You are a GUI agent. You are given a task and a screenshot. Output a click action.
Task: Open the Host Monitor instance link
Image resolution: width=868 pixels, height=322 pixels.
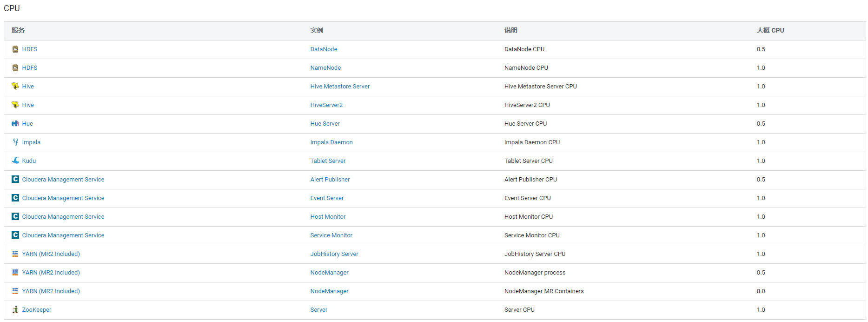pyautogui.click(x=328, y=217)
